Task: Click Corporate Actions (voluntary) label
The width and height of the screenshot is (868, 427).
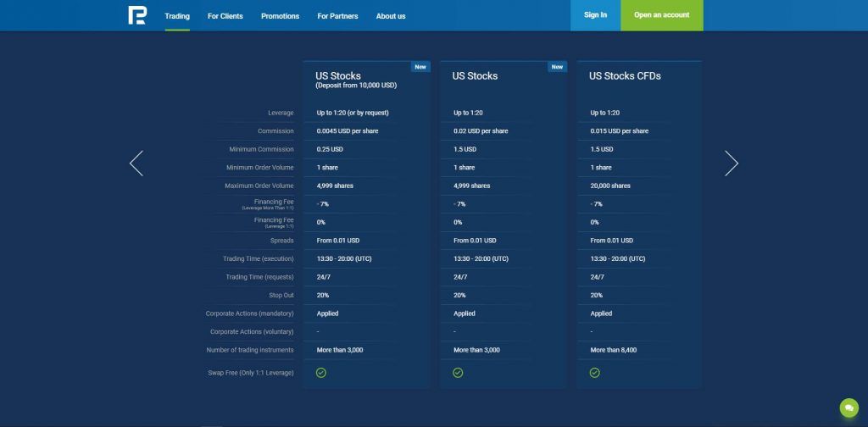Action: [252, 332]
